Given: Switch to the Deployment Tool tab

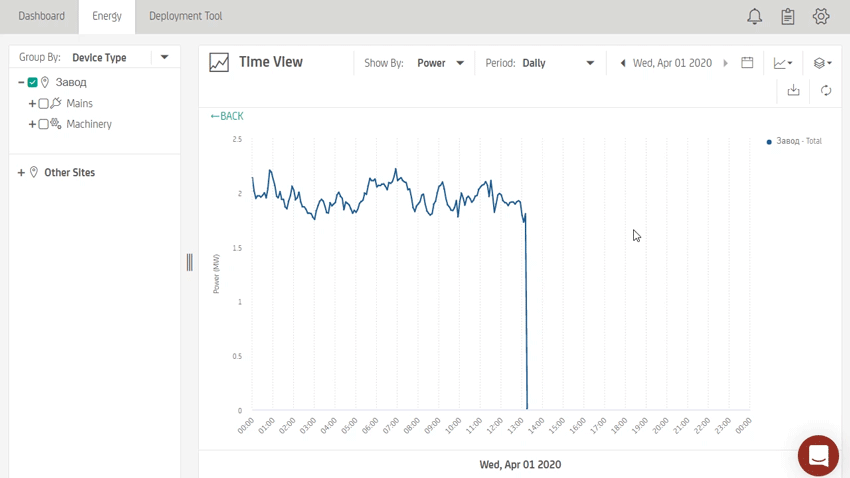Looking at the screenshot, I should tap(185, 16).
